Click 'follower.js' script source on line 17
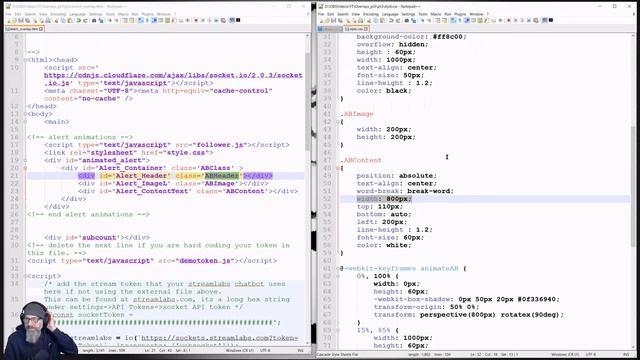The height and width of the screenshot is (360, 640). point(220,145)
